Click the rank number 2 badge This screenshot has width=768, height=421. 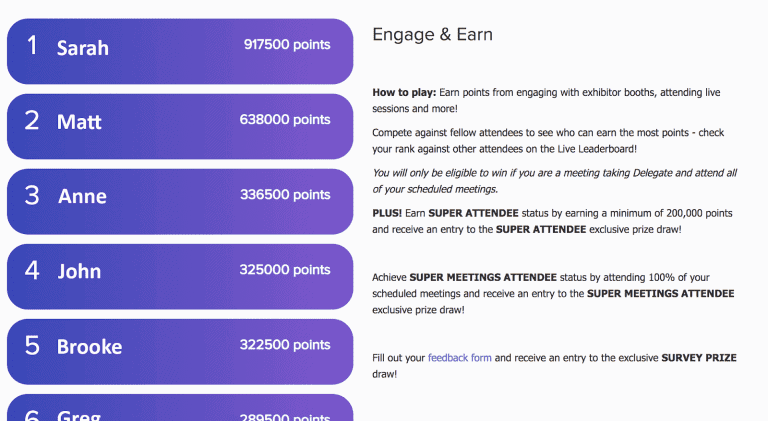pos(32,121)
